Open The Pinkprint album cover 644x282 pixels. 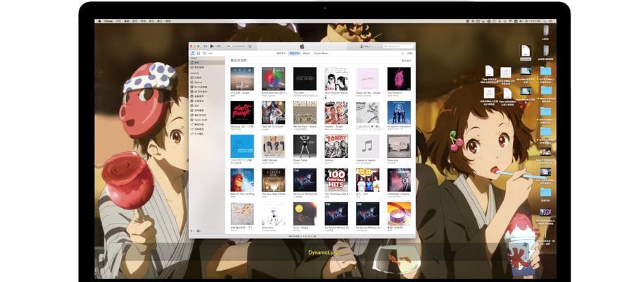click(399, 79)
